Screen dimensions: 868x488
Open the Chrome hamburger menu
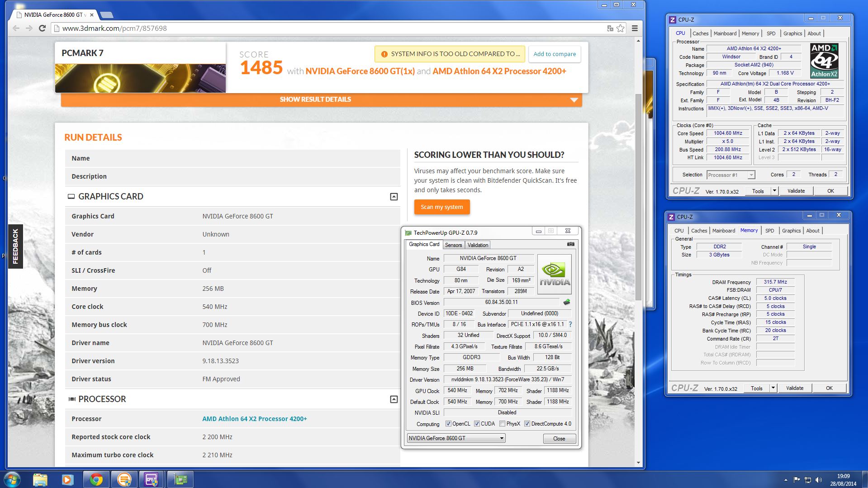pos(635,28)
